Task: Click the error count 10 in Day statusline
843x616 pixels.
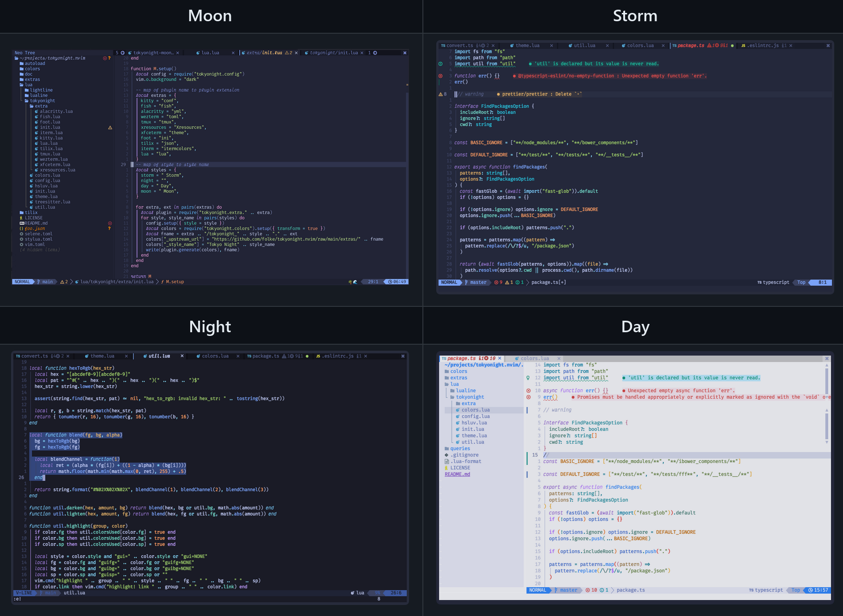Action: click(x=591, y=590)
